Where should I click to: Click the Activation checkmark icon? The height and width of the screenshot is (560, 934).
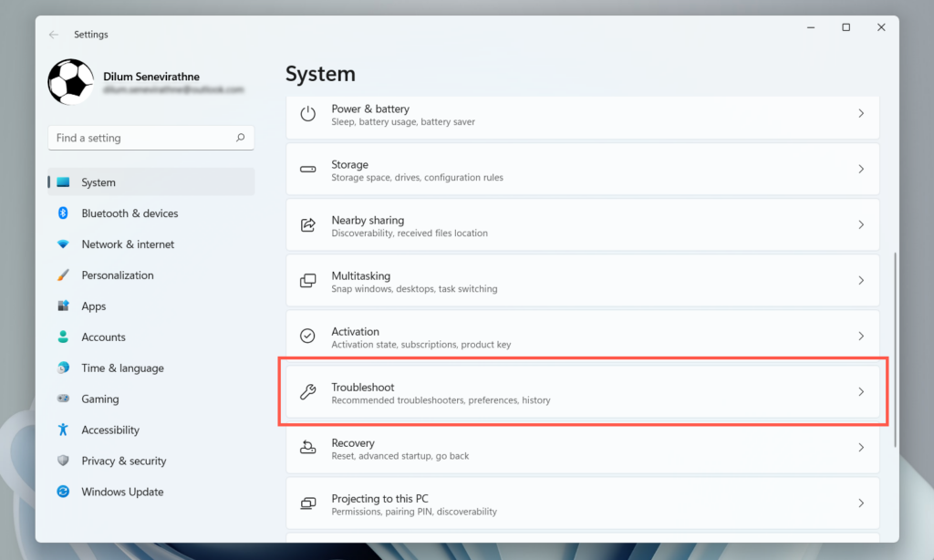pos(308,337)
